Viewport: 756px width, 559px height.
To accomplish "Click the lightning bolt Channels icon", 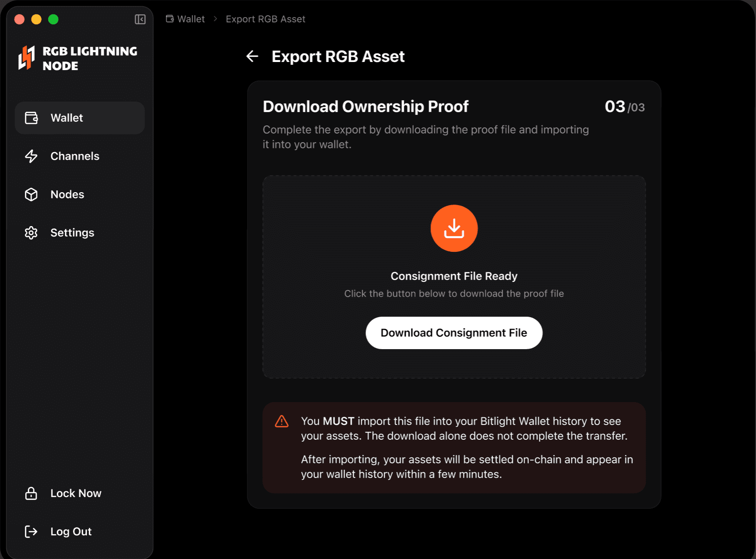I will (31, 156).
